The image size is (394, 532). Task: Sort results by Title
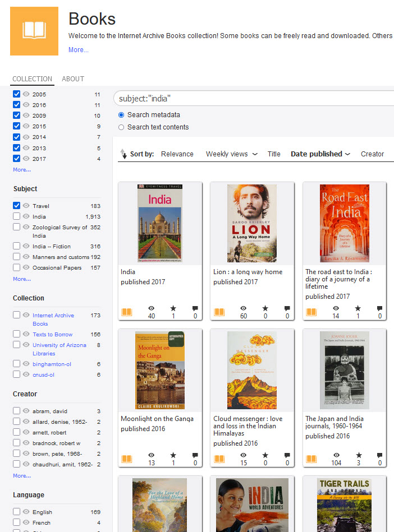274,154
